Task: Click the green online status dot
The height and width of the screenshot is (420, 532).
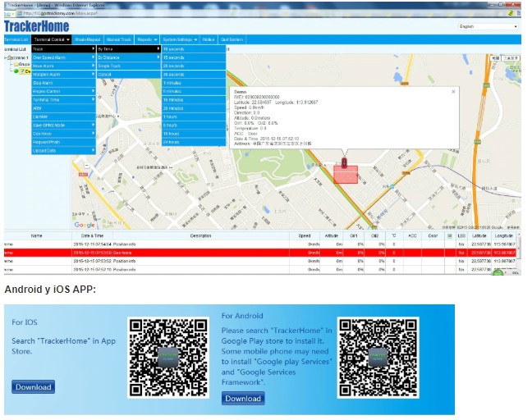Action: (16, 71)
